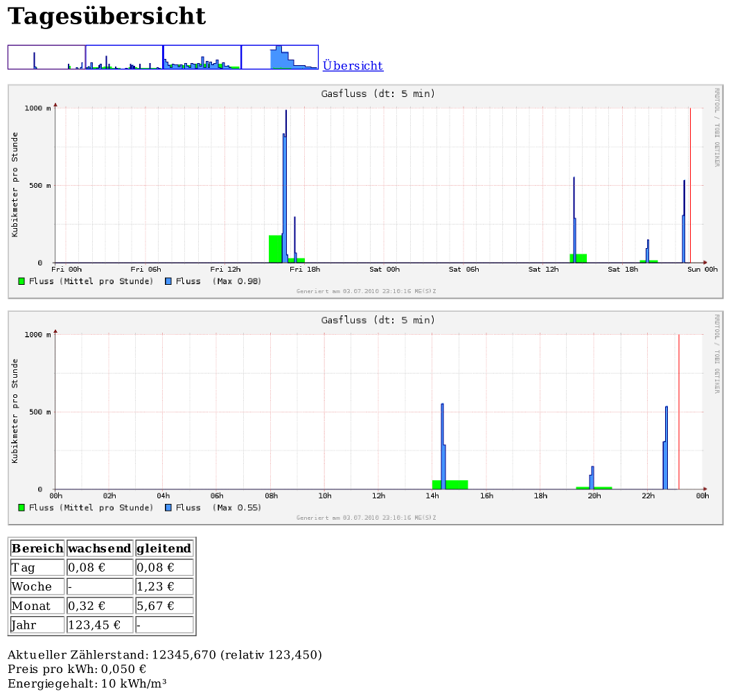Click blue Fluss legend swatch in lower chart
733x700 pixels.
169,508
